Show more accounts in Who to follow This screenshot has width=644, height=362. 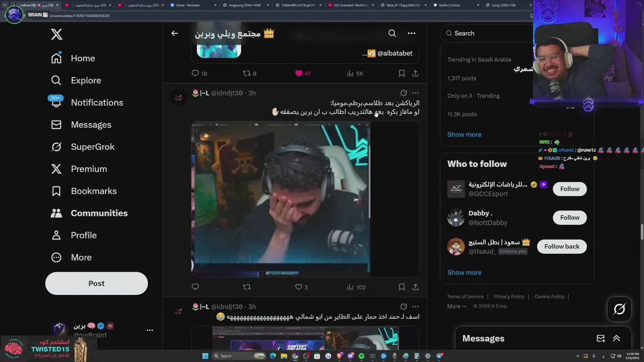464,273
